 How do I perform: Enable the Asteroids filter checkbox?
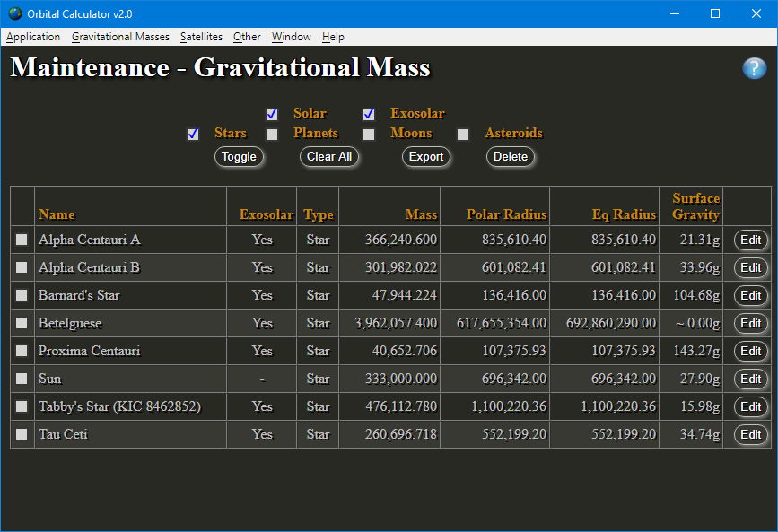tap(463, 134)
